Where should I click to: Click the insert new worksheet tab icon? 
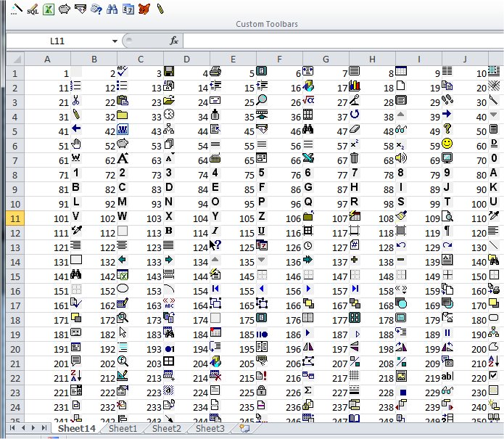click(244, 428)
